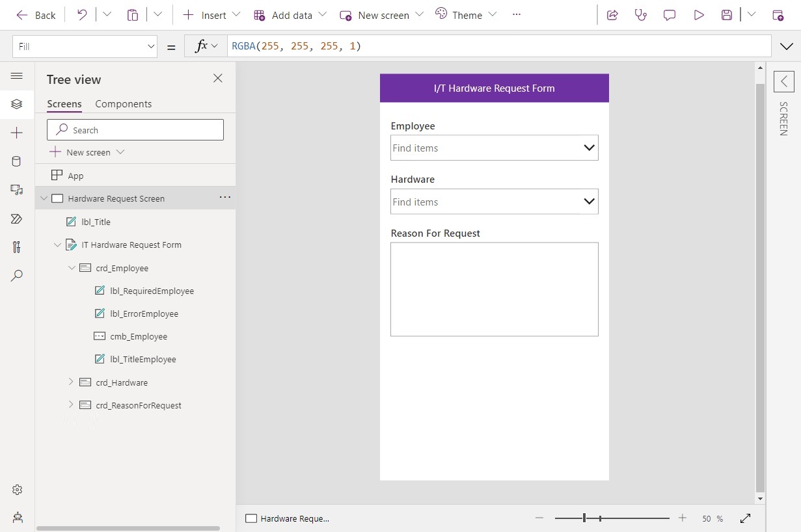Viewport: 801px width, 532px height.
Task: Open comments with the comment icon
Action: pyautogui.click(x=669, y=14)
